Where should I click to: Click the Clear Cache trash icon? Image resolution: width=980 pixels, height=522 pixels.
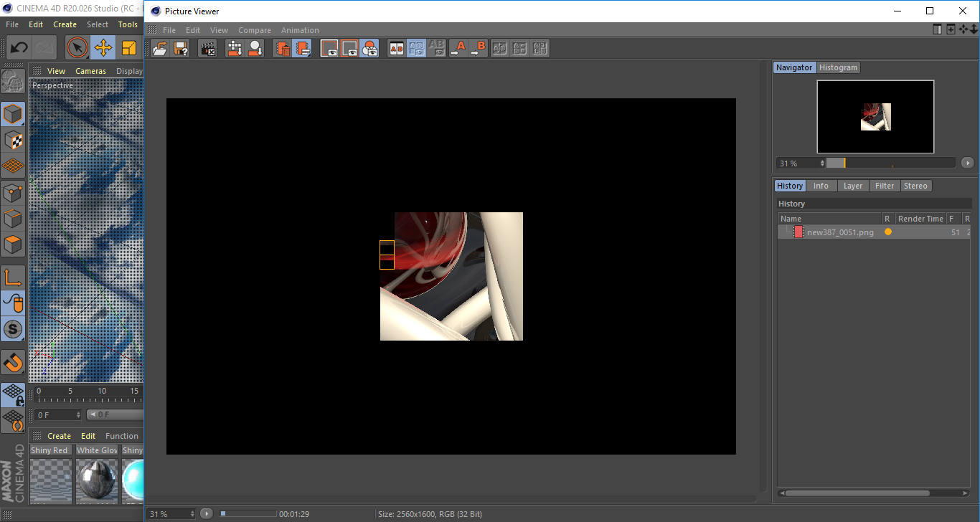point(283,49)
